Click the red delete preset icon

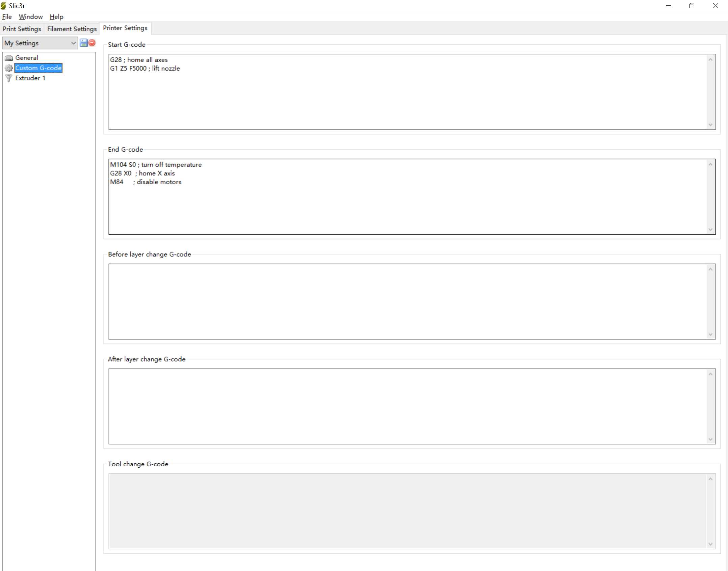tap(92, 43)
